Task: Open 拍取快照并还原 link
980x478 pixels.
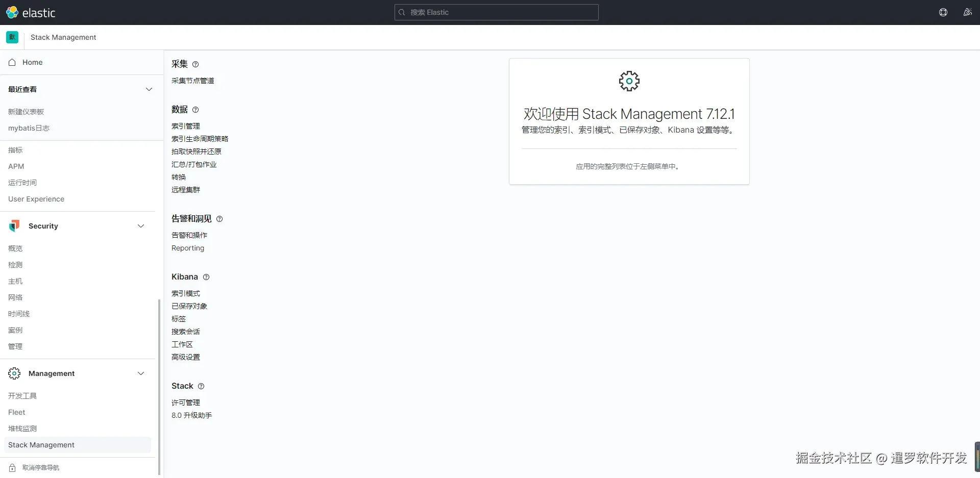Action: click(197, 152)
